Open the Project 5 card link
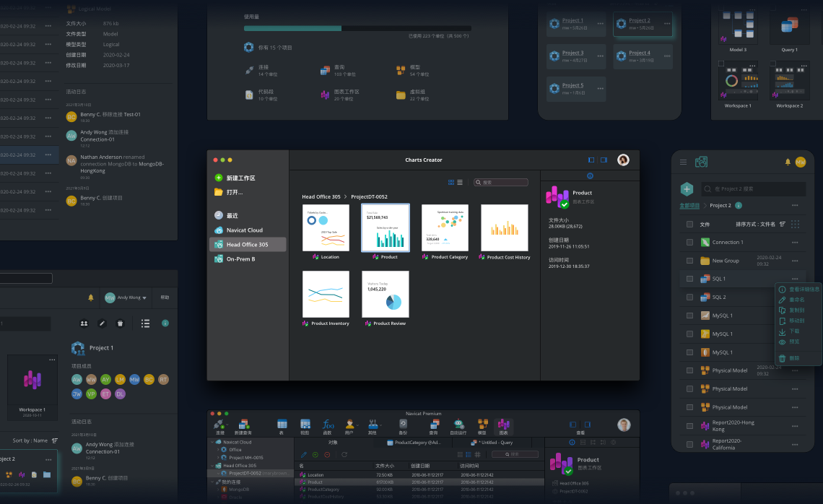823x504 pixels. point(572,86)
